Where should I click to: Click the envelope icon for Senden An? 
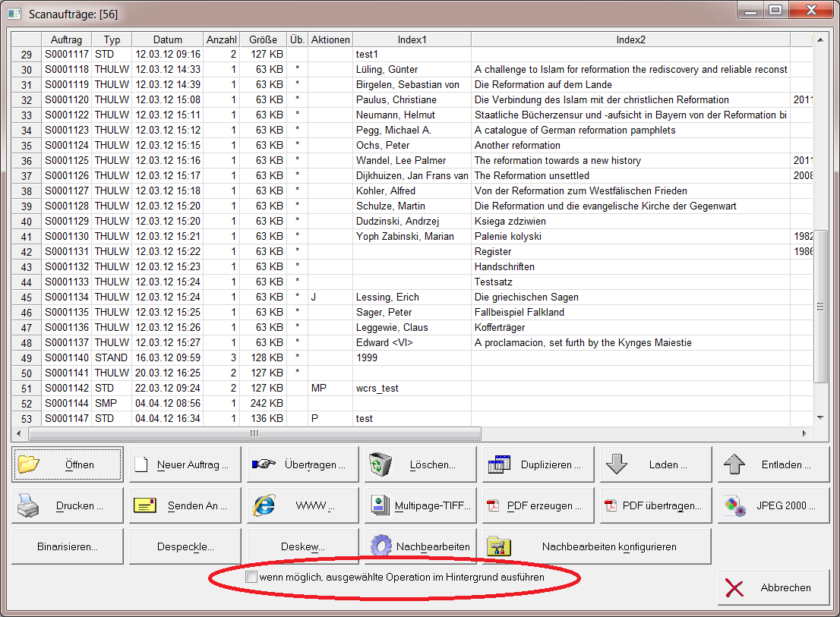(144, 505)
